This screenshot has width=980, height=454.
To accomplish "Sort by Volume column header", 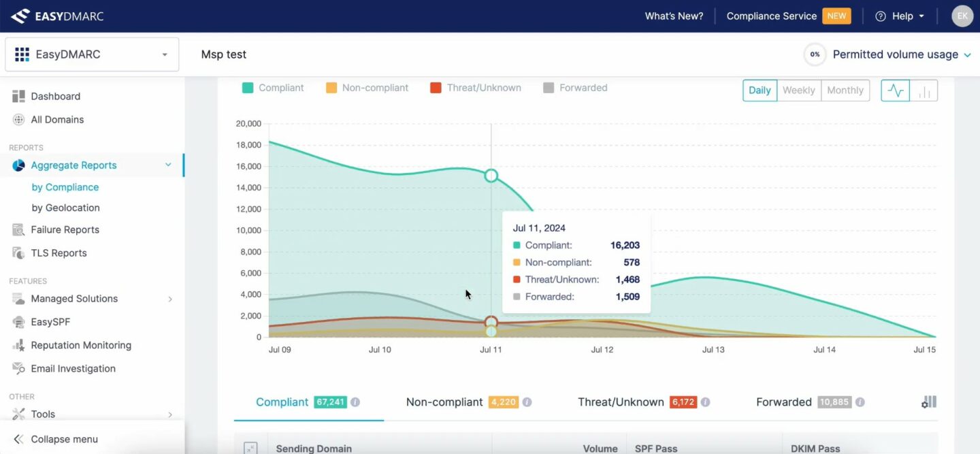I will point(600,449).
